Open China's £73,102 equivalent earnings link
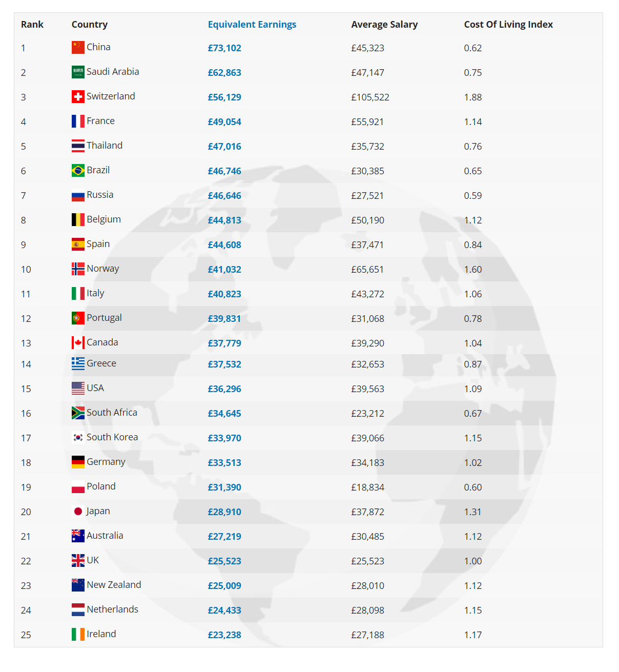 [x=224, y=48]
